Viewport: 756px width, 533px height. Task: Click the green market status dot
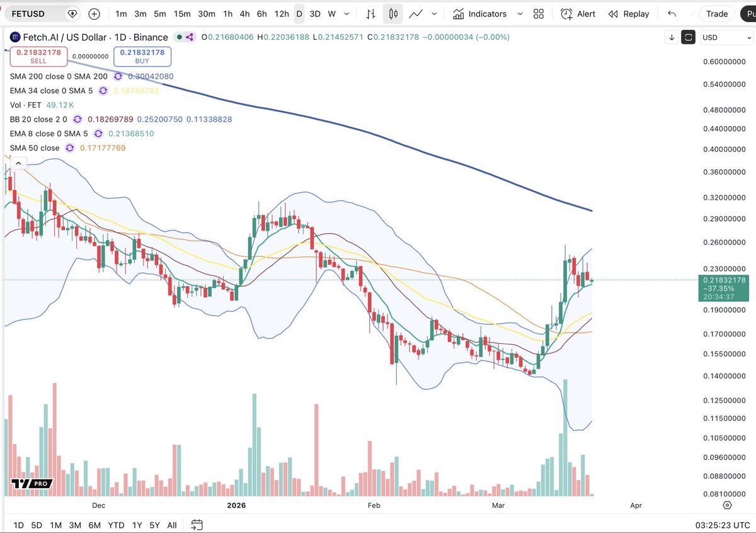(x=180, y=38)
